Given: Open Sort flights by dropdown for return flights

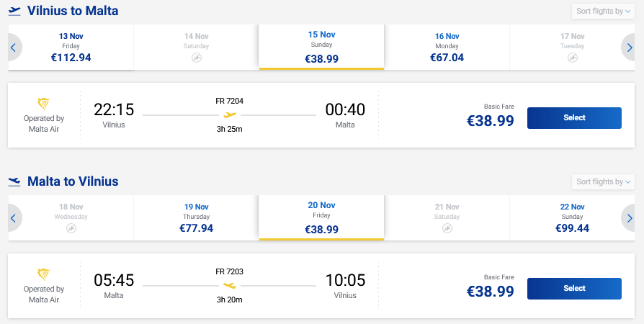Looking at the screenshot, I should pyautogui.click(x=603, y=181).
